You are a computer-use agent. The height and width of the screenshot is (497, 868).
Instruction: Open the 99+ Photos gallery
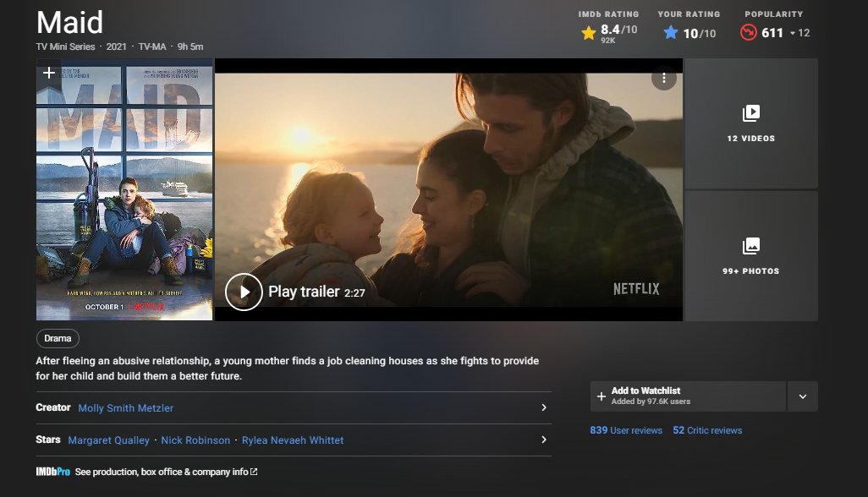tap(751, 256)
